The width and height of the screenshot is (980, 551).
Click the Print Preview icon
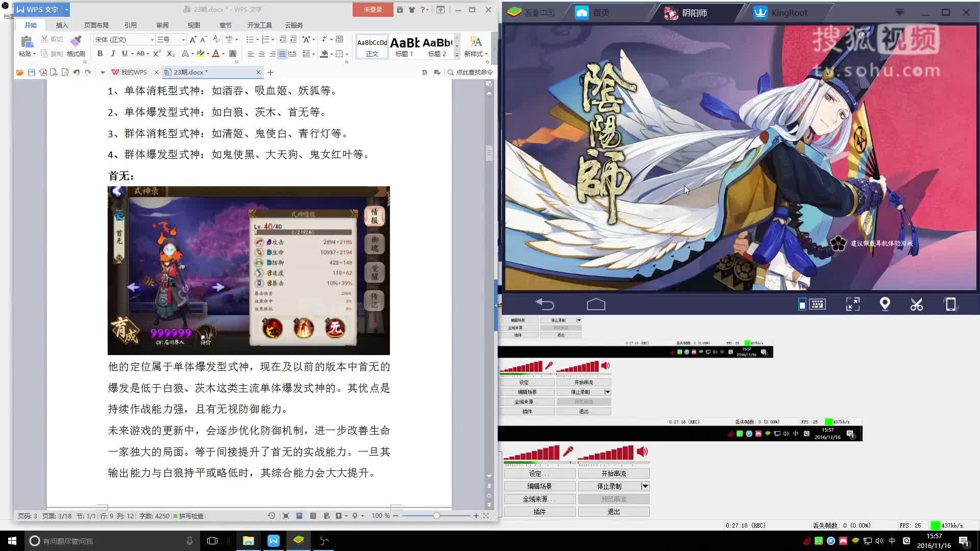(65, 72)
